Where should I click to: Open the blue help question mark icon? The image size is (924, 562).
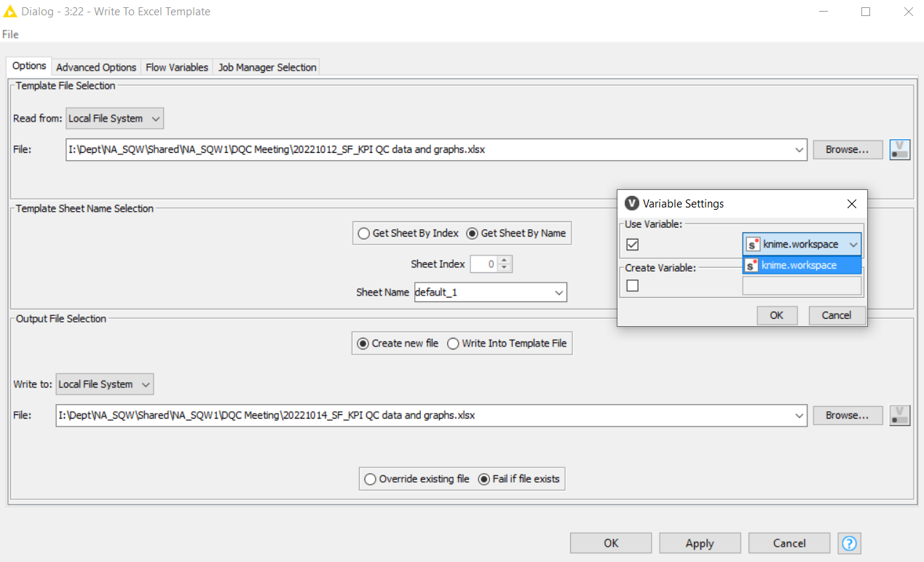(x=850, y=543)
